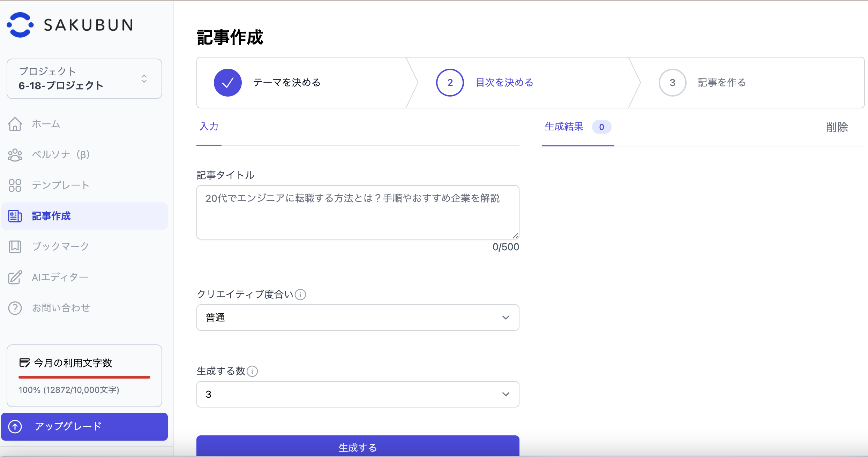This screenshot has height=457, width=868.
Task: Click the monthly usage red progress bar
Action: 84,377
